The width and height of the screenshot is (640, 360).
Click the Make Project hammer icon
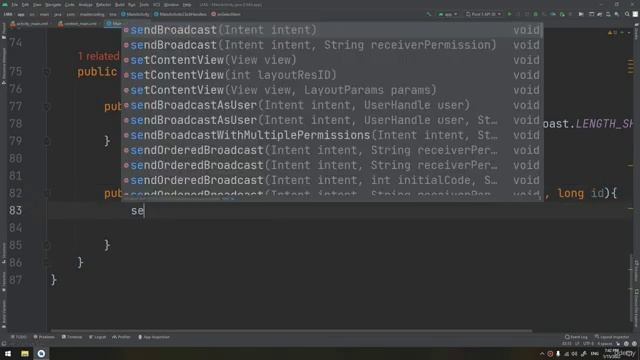(429, 14)
